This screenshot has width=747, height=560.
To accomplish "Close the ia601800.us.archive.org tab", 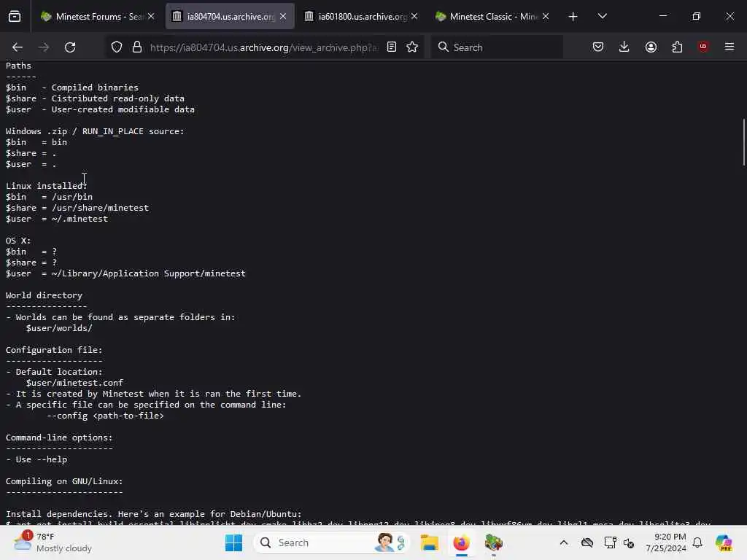I will coord(414,16).
